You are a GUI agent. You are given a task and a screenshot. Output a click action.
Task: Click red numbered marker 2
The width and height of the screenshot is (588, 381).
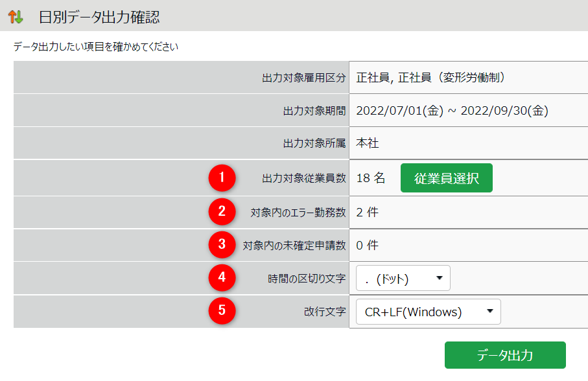pyautogui.click(x=222, y=211)
